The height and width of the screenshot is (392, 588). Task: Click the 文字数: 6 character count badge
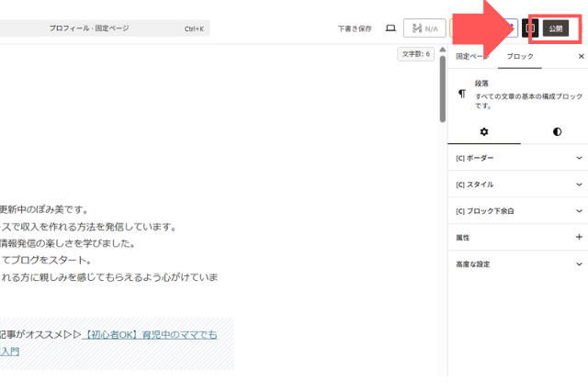[416, 55]
